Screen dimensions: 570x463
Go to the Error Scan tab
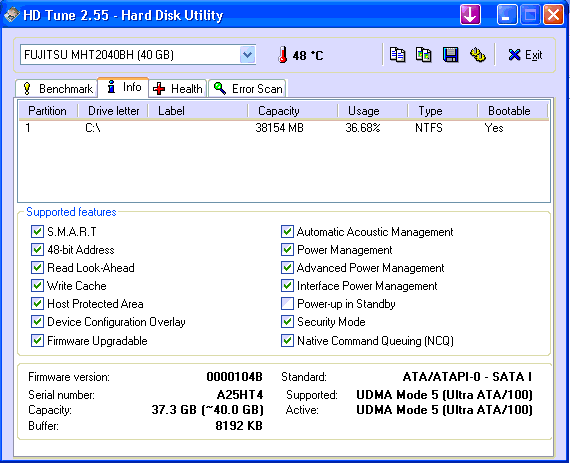248,88
